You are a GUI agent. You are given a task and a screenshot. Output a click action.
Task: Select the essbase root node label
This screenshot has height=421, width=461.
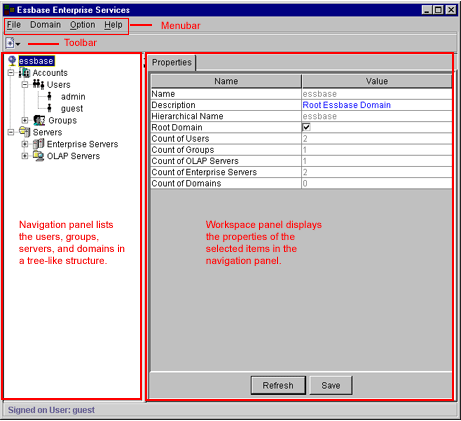(36, 61)
